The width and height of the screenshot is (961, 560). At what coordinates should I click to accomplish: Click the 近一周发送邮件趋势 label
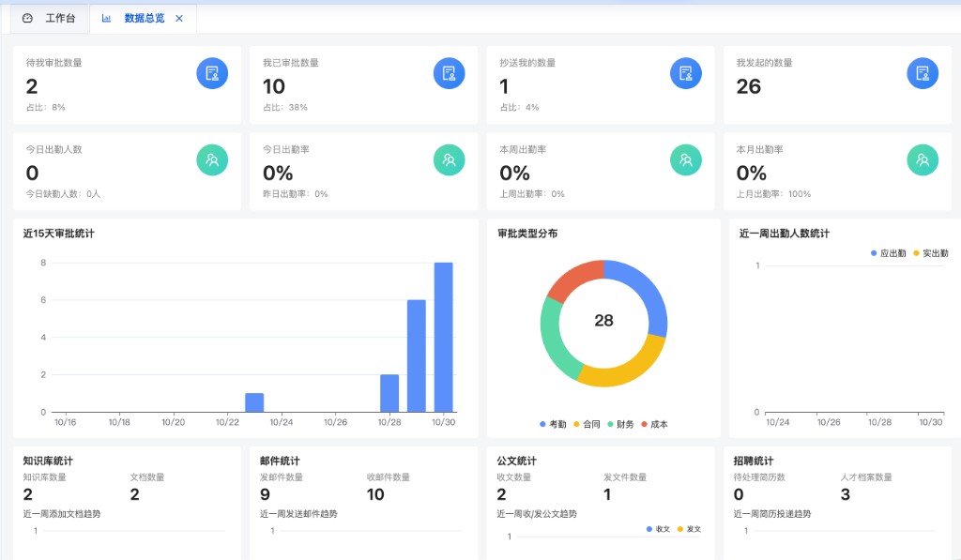click(x=298, y=513)
